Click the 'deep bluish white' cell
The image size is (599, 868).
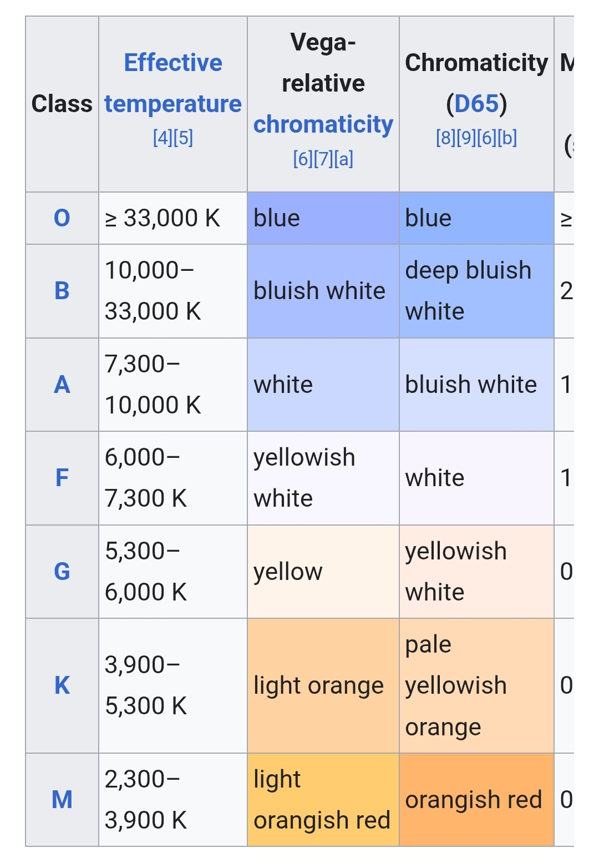pyautogui.click(x=476, y=291)
